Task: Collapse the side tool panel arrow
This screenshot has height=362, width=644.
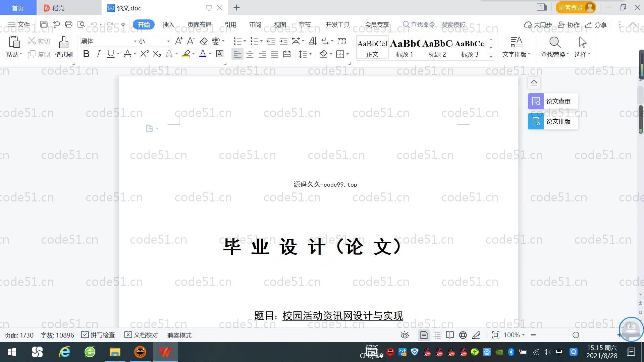Action: pyautogui.click(x=534, y=82)
